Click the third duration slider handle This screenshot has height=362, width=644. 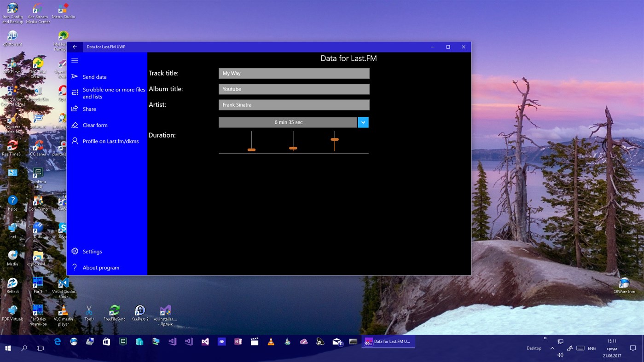335,139
